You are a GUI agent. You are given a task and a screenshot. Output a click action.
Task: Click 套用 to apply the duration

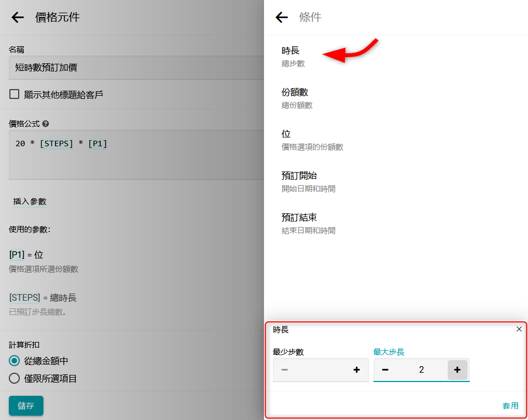(x=510, y=406)
